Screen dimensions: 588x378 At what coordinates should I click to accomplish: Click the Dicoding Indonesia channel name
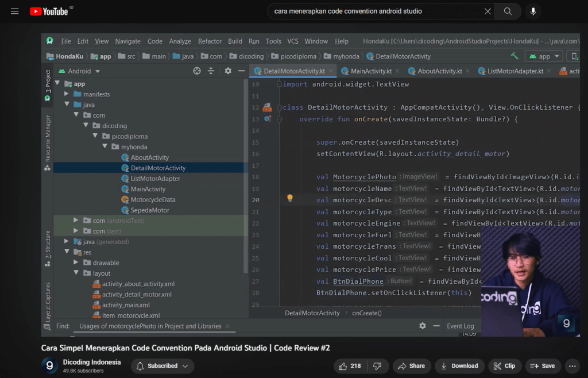pos(92,362)
